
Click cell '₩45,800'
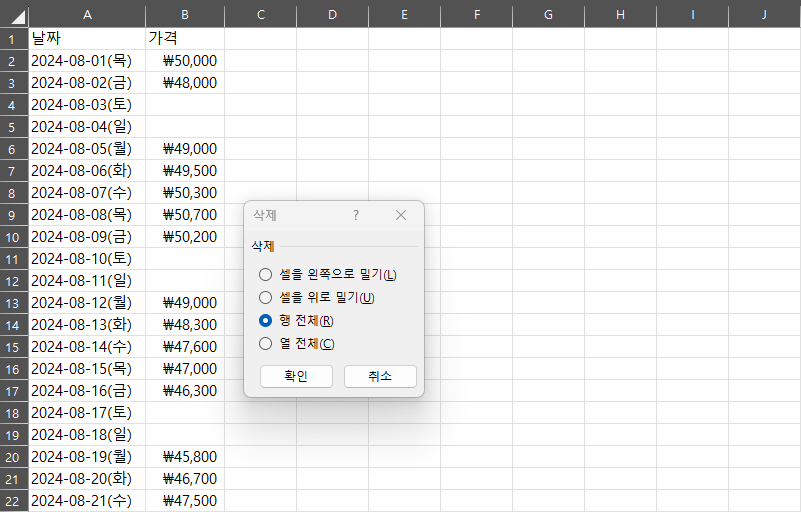[x=185, y=456]
